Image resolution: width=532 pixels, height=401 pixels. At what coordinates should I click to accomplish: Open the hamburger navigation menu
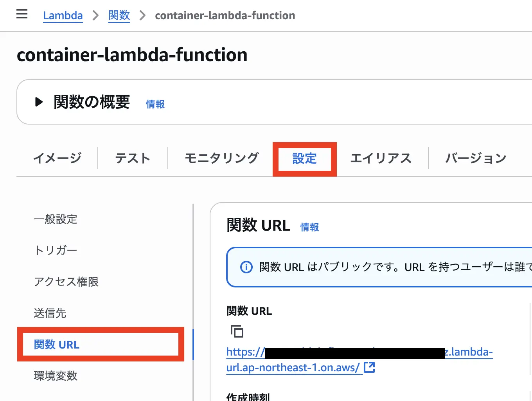click(22, 14)
